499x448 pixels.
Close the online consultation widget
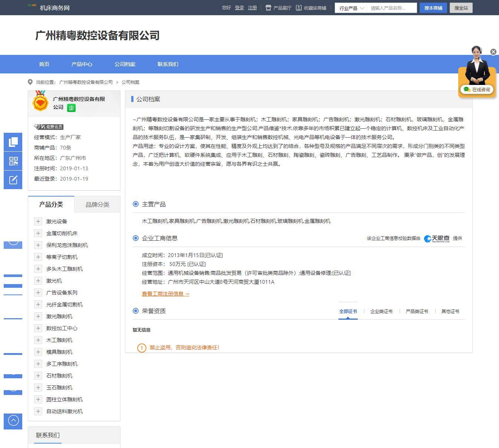493,52
